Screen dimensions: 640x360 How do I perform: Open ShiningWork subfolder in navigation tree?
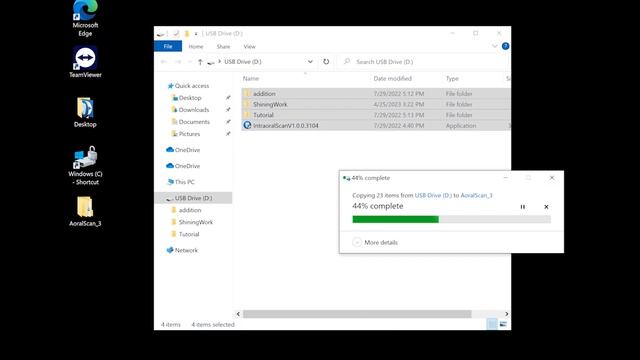[x=196, y=222]
